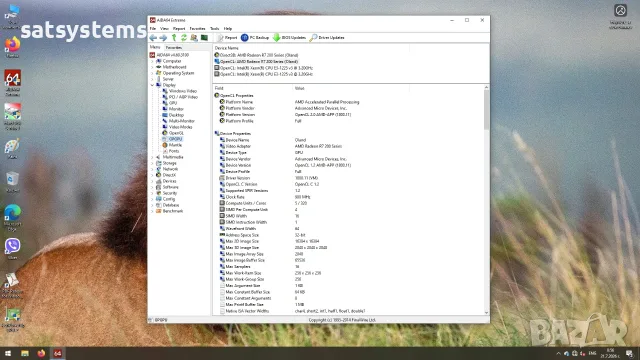The width and height of the screenshot is (640, 360).
Task: Switch to the Favorites tab in sidebar
Action: point(174,48)
